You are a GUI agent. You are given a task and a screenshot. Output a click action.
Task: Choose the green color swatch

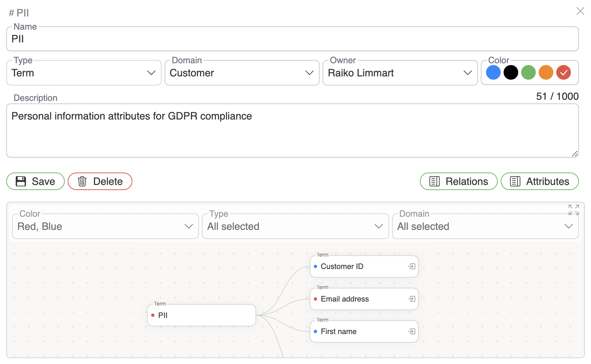click(528, 72)
